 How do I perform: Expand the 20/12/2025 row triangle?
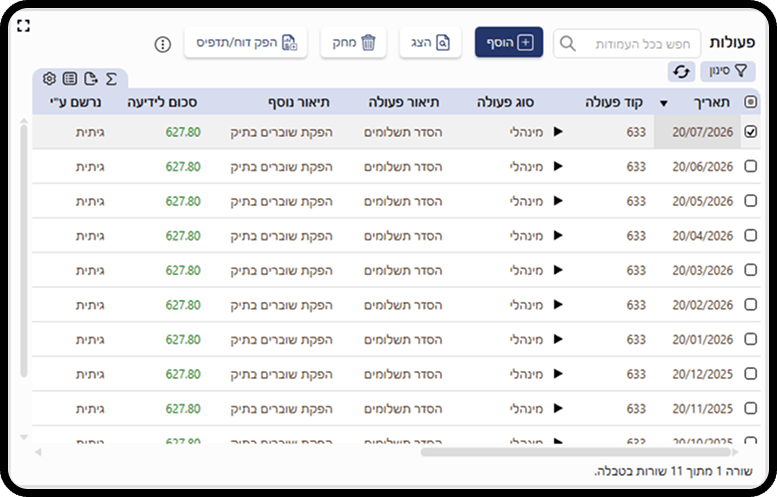click(558, 374)
